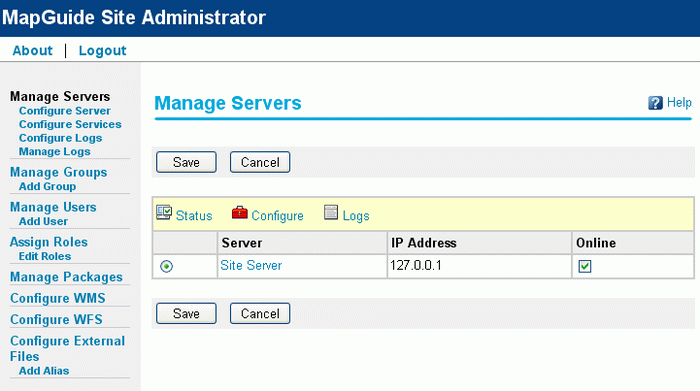The height and width of the screenshot is (391, 700).
Task: Click the IP address 127.0.0.1 cell
Action: click(x=479, y=266)
